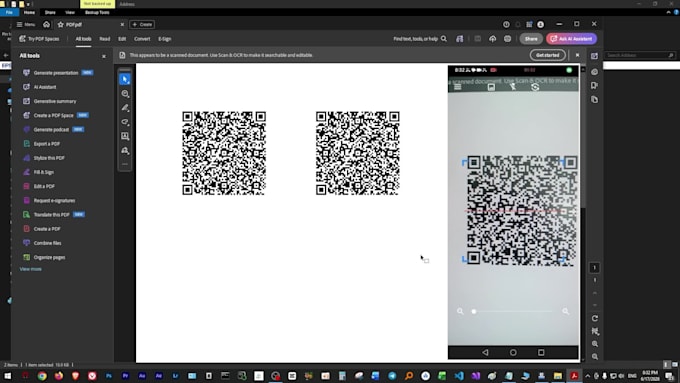Image resolution: width=680 pixels, height=383 pixels.
Task: Switch to the E-Sign tab
Action: coord(164,39)
